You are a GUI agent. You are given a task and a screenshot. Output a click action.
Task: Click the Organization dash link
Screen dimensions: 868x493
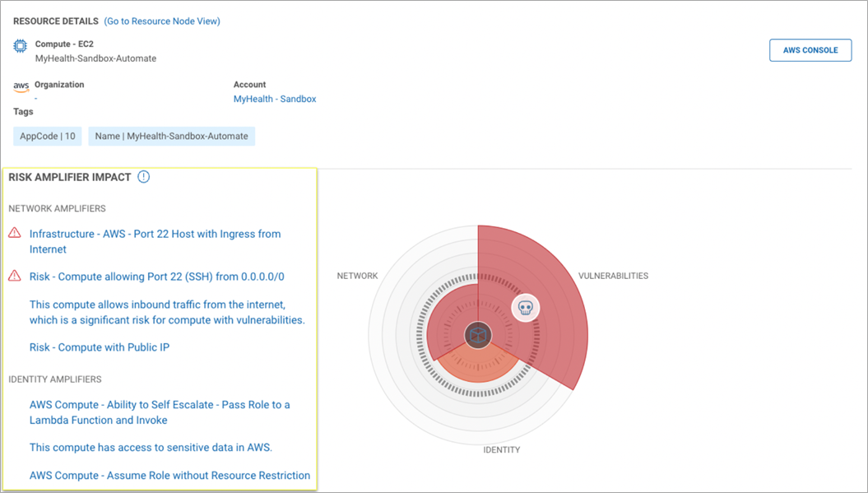[x=36, y=98]
